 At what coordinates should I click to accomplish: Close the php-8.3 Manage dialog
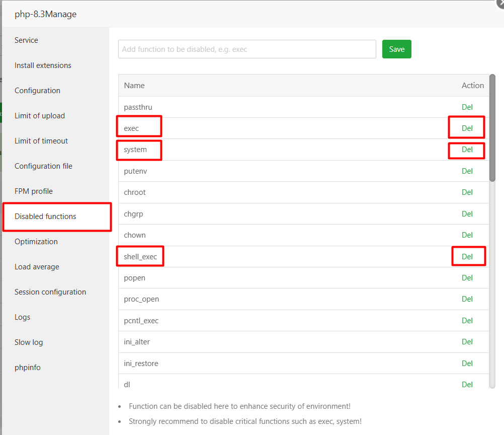500,3
